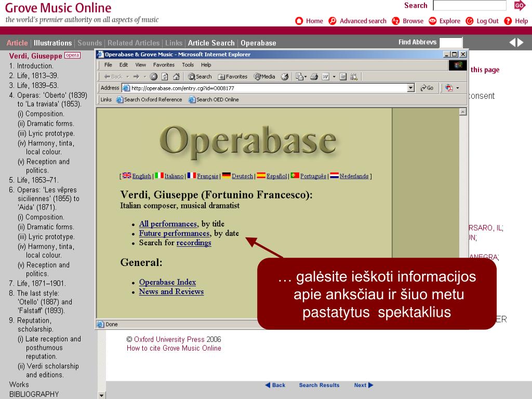
Task: Open the Edit menu in Internet Explorer
Action: point(124,65)
